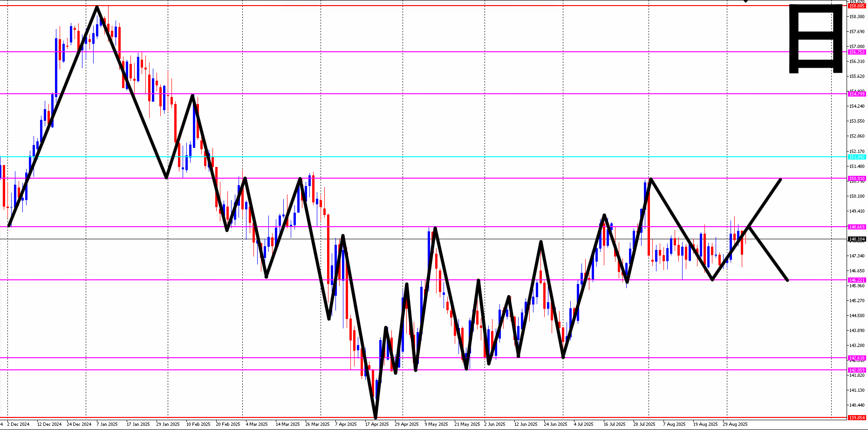This screenshot has height=430, width=868.
Task: Click the 2 Dec 2024 date label
Action: pyautogui.click(x=18, y=424)
